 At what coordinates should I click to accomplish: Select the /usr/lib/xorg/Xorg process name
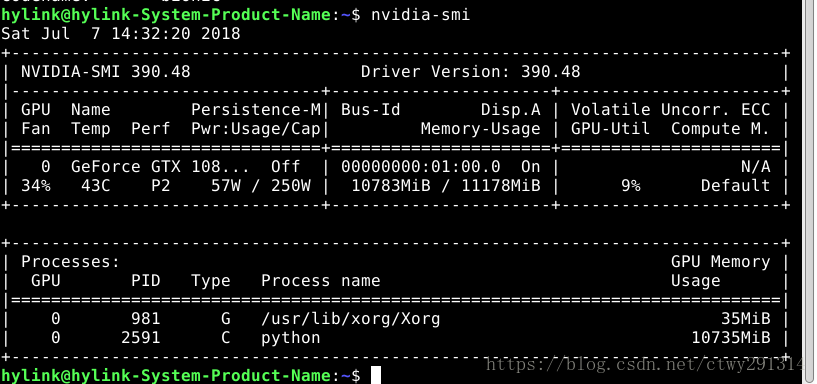tap(351, 318)
